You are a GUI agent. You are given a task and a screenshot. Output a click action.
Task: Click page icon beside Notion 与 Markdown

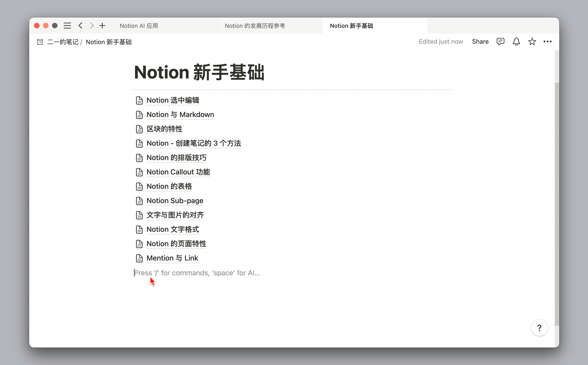139,115
